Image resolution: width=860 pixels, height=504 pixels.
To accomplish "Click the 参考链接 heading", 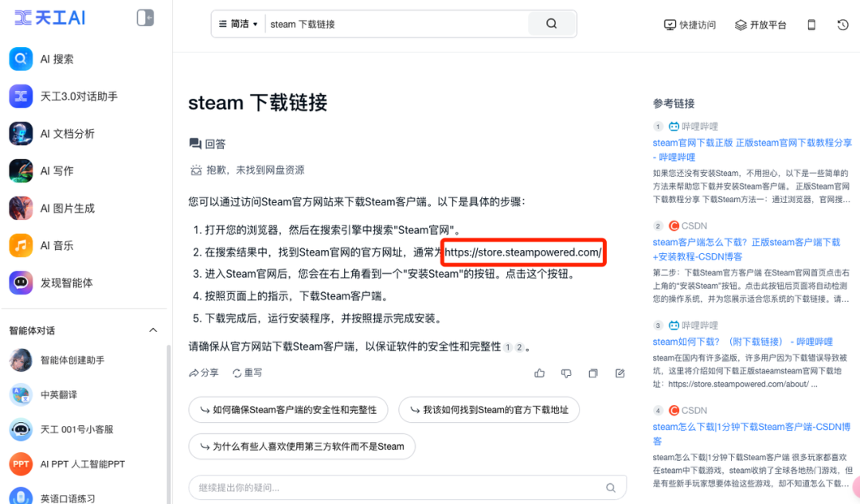I will [674, 104].
